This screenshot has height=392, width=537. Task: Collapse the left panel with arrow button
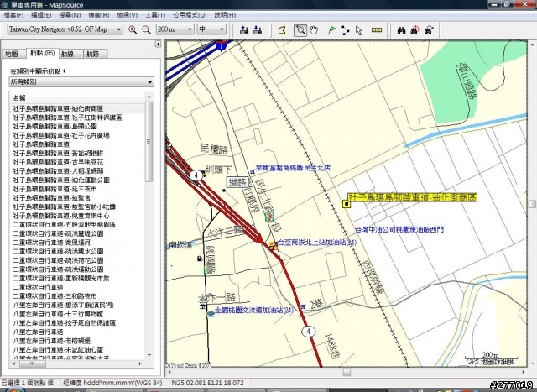click(x=158, y=44)
